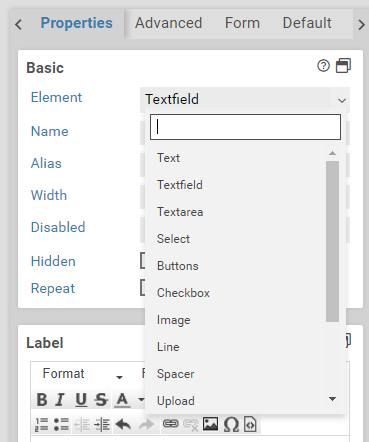The width and height of the screenshot is (369, 442).
Task: Toggle Underline formatting icon
Action: click(x=81, y=399)
